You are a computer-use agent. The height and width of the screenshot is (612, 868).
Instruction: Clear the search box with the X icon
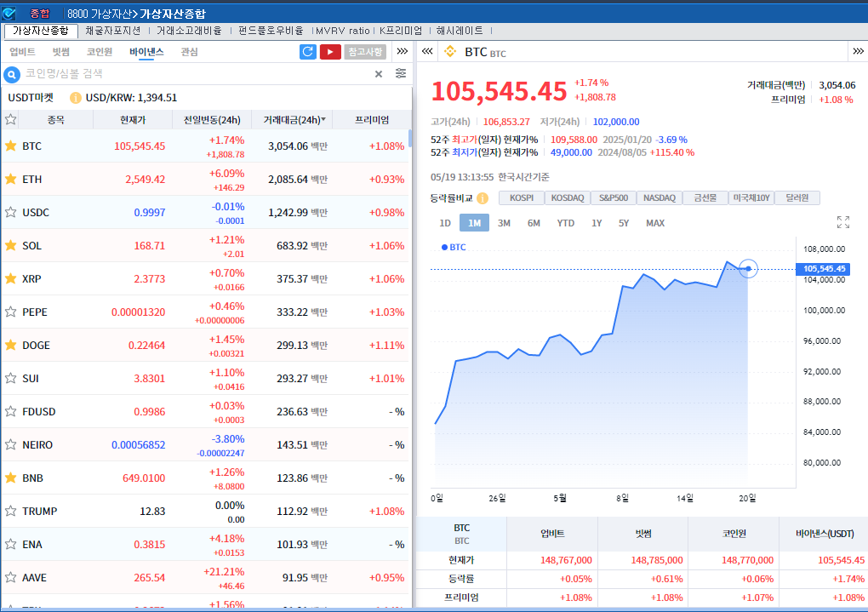(x=379, y=74)
